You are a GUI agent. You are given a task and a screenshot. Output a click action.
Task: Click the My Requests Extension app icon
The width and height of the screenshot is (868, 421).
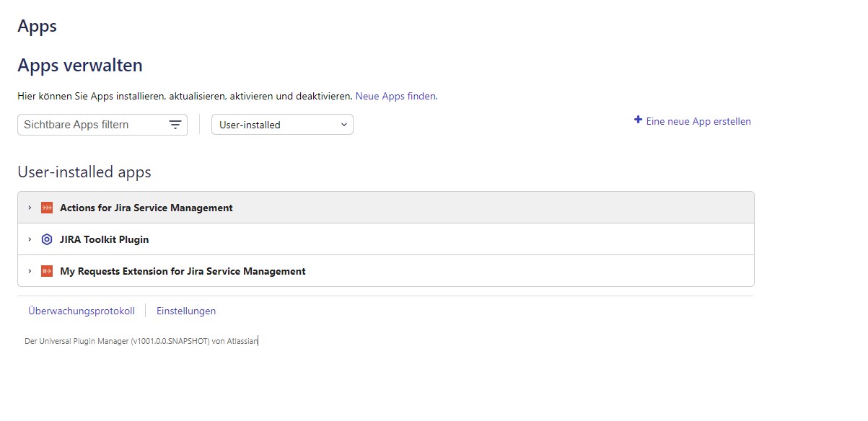pyautogui.click(x=47, y=271)
